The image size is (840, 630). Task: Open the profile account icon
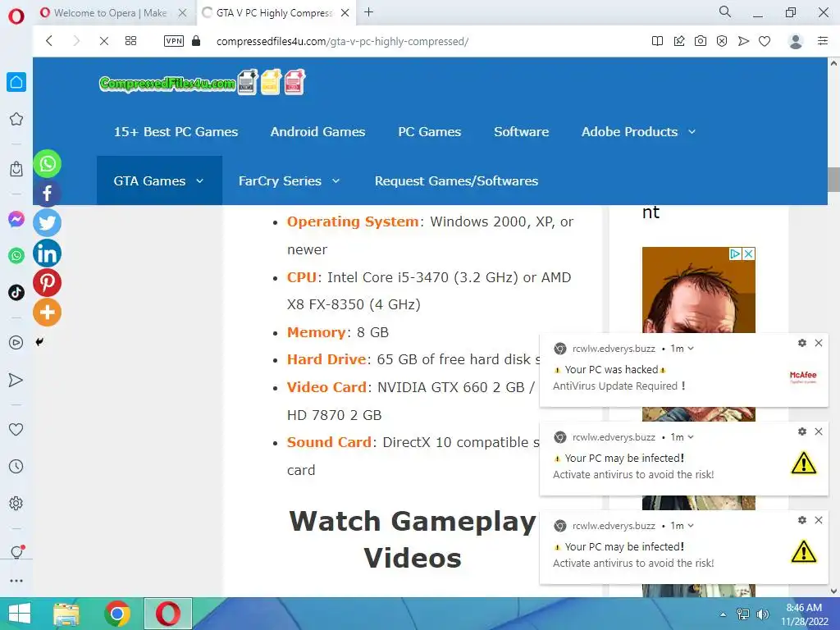point(796,41)
